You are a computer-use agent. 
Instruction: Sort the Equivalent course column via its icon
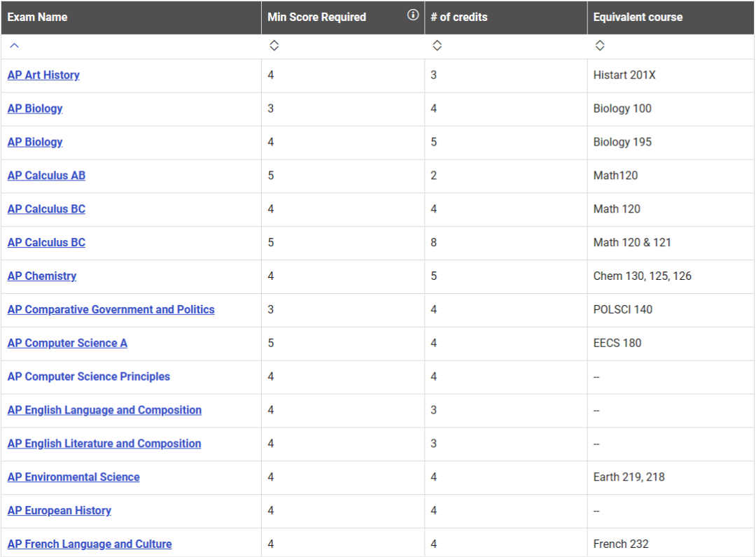click(600, 46)
